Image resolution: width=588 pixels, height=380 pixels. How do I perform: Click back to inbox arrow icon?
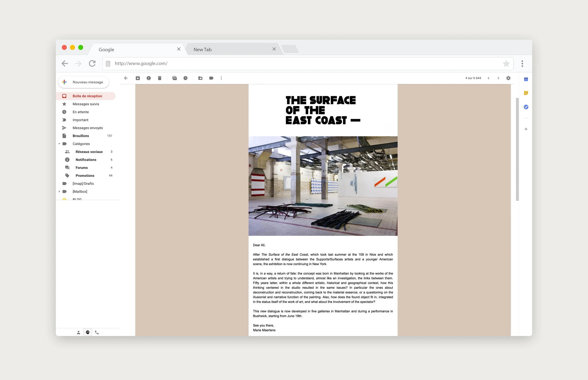(x=126, y=78)
